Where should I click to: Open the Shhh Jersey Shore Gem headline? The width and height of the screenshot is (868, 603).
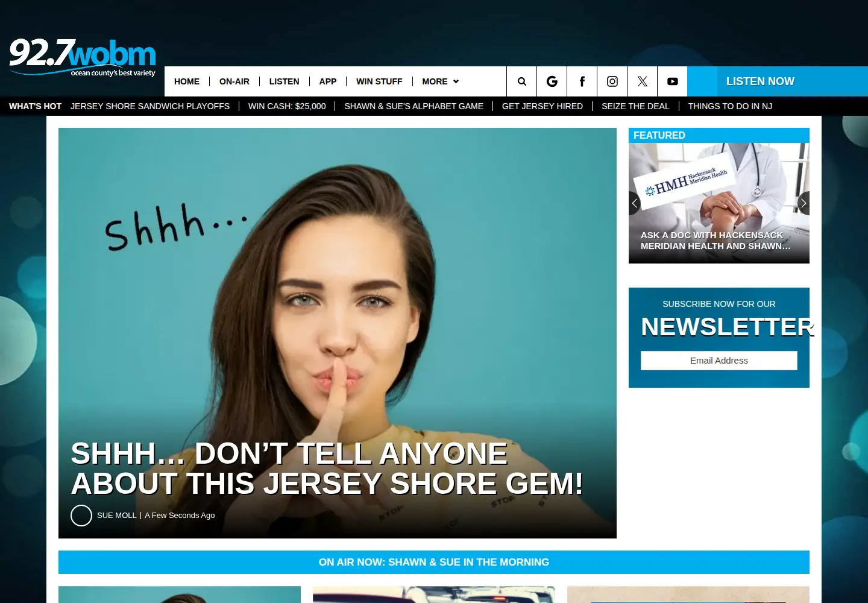[x=327, y=469]
